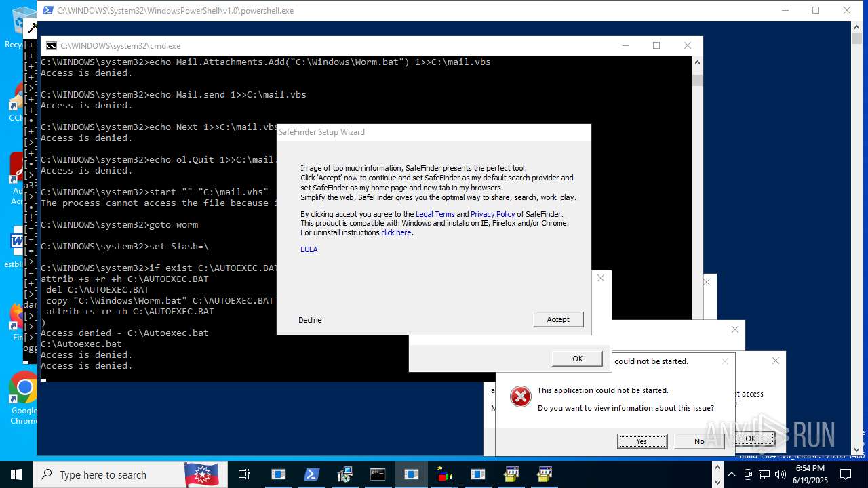This screenshot has height=488, width=868.
Task: Click Accept in SafeFinder Setup Wizard
Action: [x=558, y=319]
